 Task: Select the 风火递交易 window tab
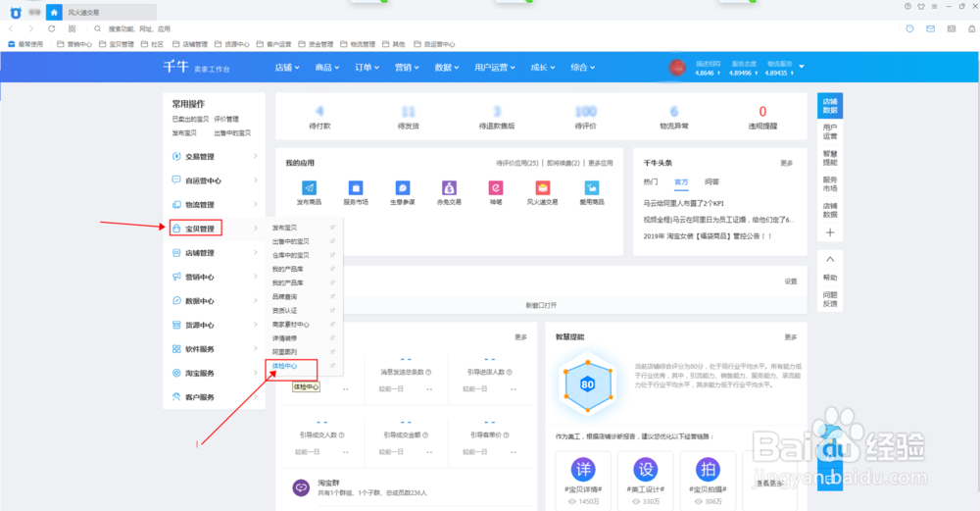[x=110, y=12]
